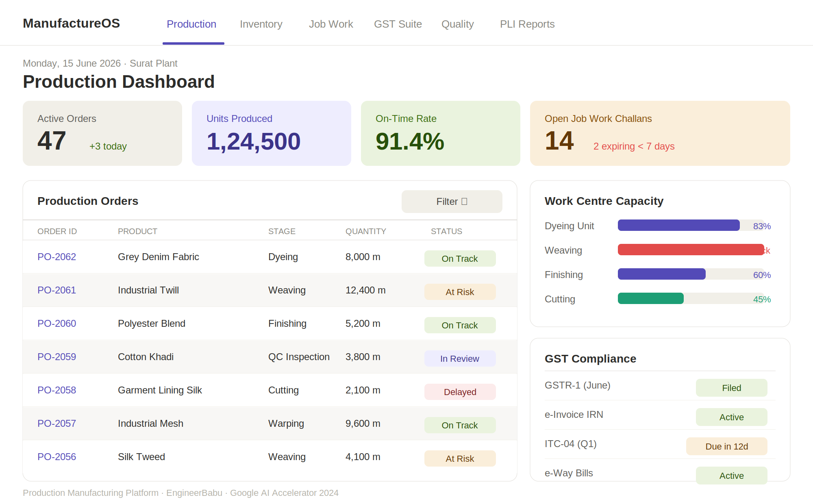Click the QC Inspection stage cell
Image resolution: width=813 pixels, height=504 pixels.
coord(299,357)
